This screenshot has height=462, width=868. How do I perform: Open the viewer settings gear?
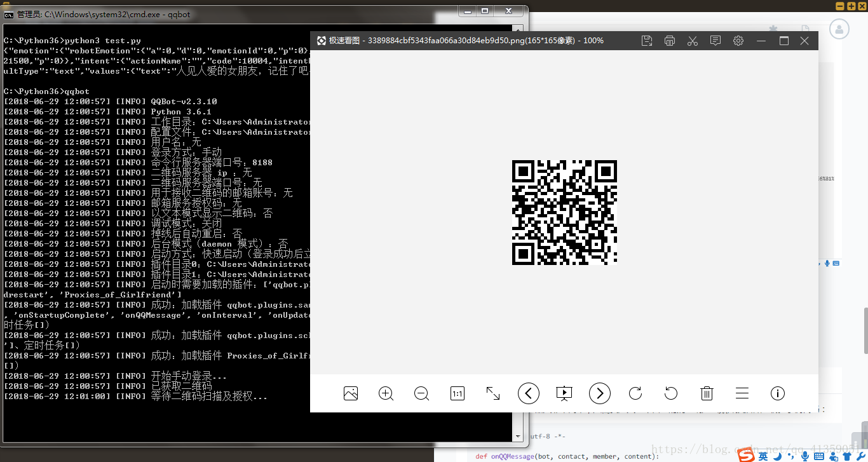738,41
